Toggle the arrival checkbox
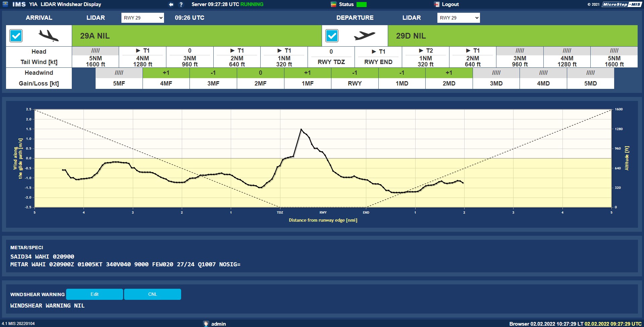The width and height of the screenshot is (644, 327). (16, 36)
